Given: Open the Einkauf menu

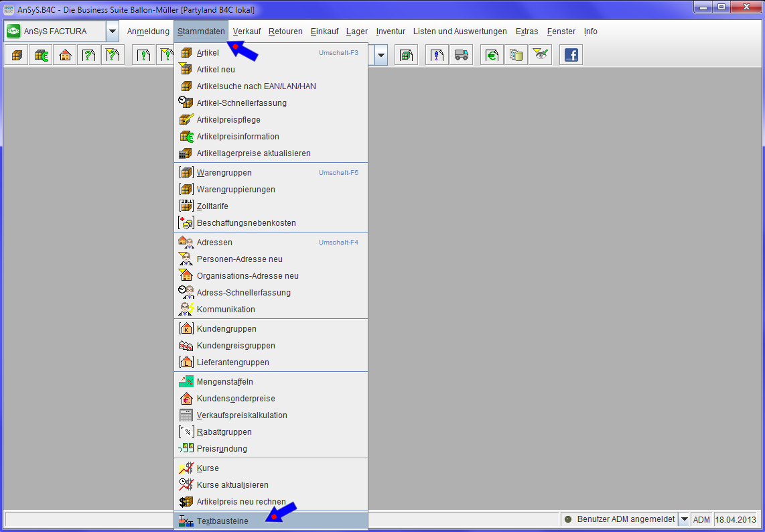Looking at the screenshot, I should (324, 31).
